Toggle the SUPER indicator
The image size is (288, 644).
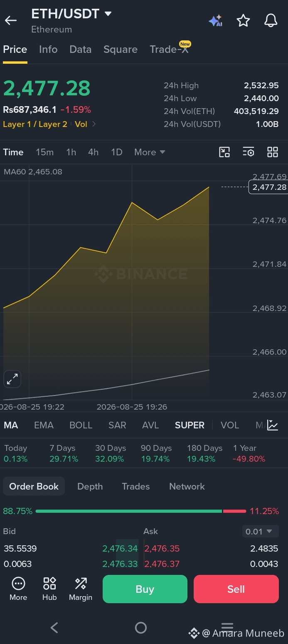tap(190, 425)
